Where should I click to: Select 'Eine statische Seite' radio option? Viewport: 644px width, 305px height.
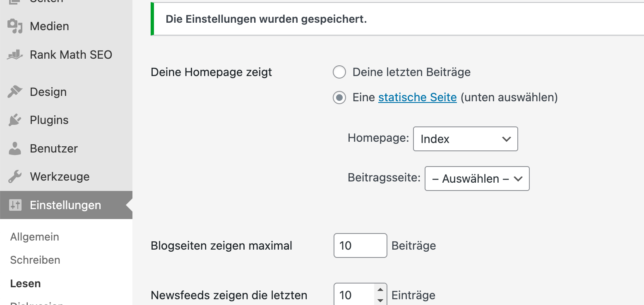point(339,98)
